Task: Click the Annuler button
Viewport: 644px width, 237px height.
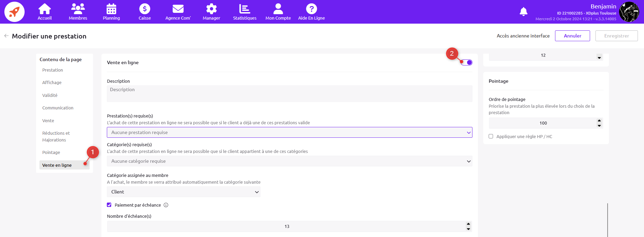Action: point(572,36)
